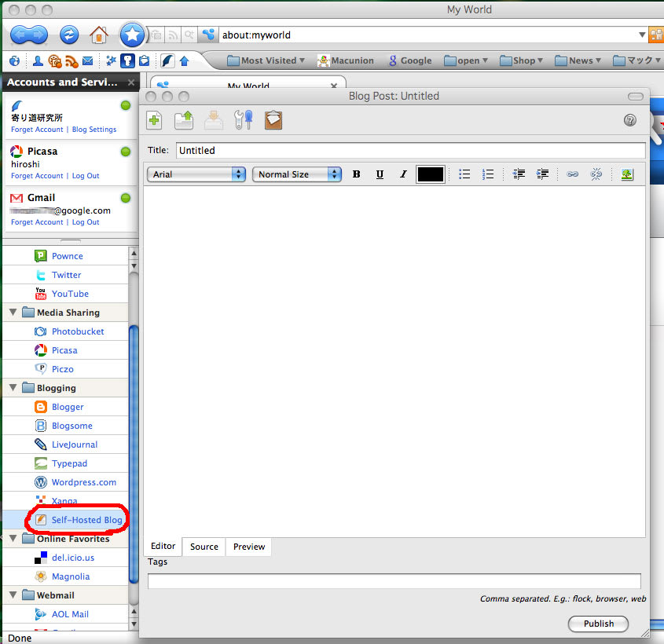
Task: Open the Blog Editor quill icon
Action: tap(167, 61)
